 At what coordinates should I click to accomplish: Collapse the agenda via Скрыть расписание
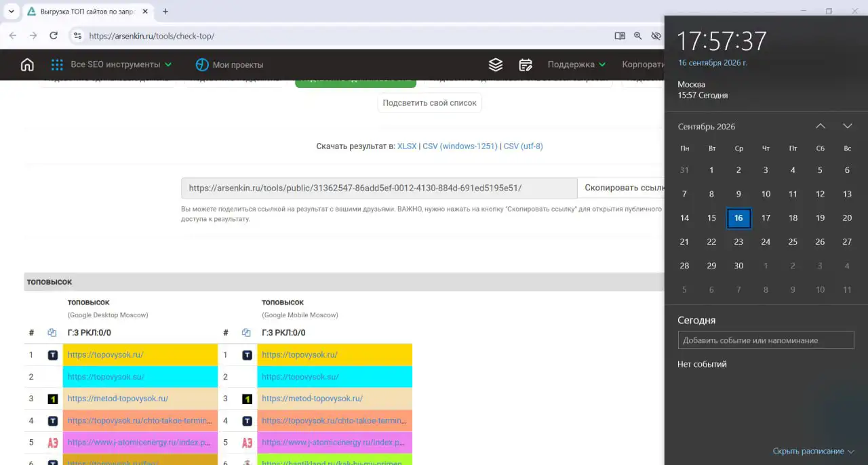(x=813, y=451)
